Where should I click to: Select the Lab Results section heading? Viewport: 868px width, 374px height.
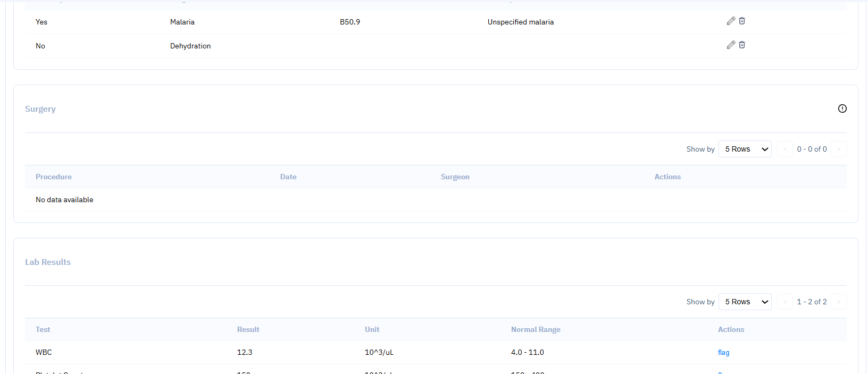click(48, 262)
